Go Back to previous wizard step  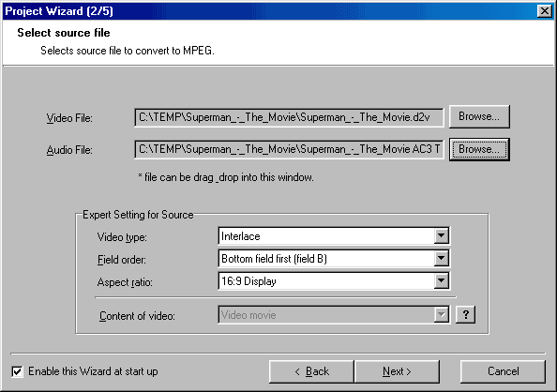[311, 371]
